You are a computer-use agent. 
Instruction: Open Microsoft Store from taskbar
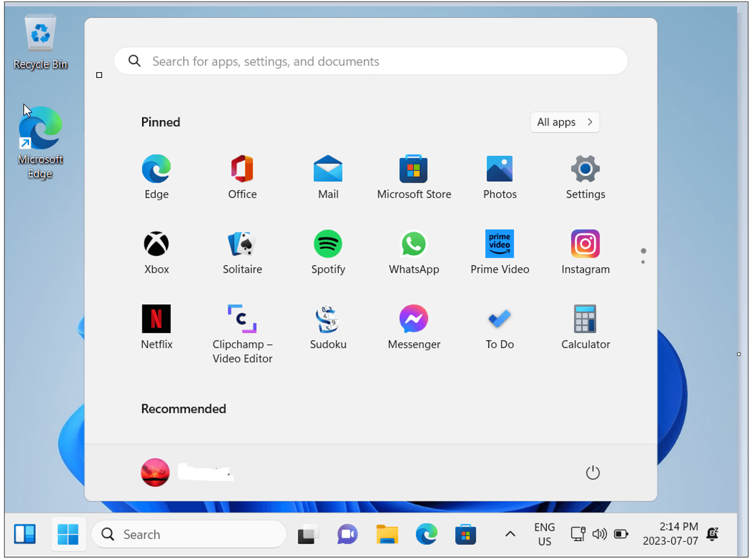466,535
